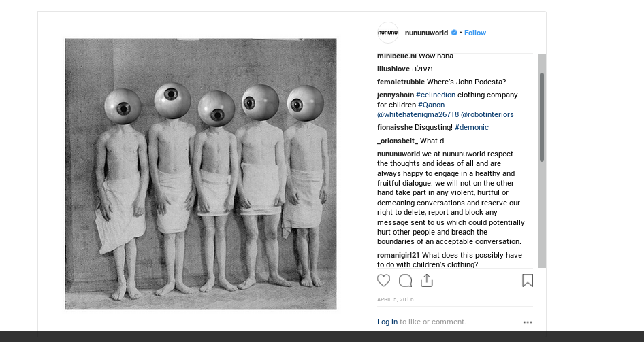Share the post using the share icon

click(x=427, y=281)
